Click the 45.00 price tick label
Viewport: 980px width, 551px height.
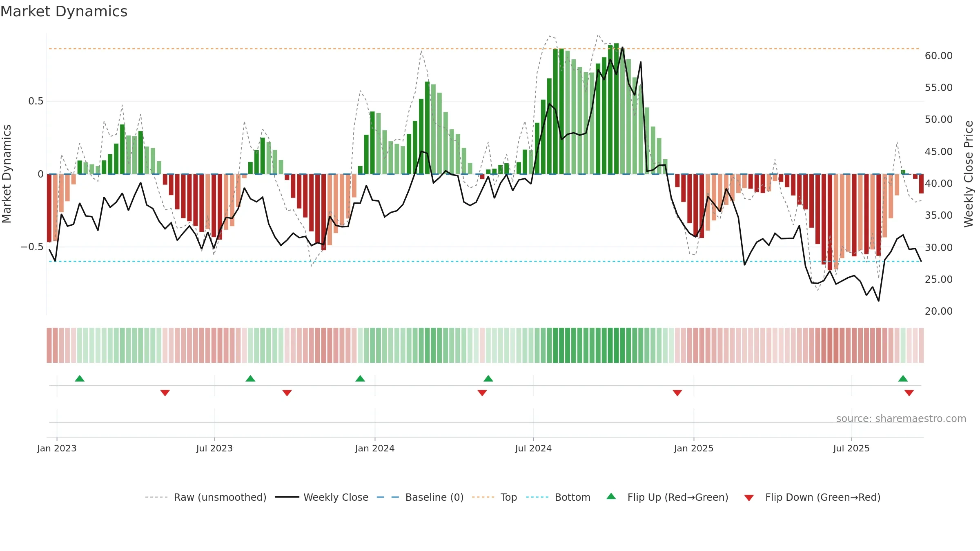point(939,151)
